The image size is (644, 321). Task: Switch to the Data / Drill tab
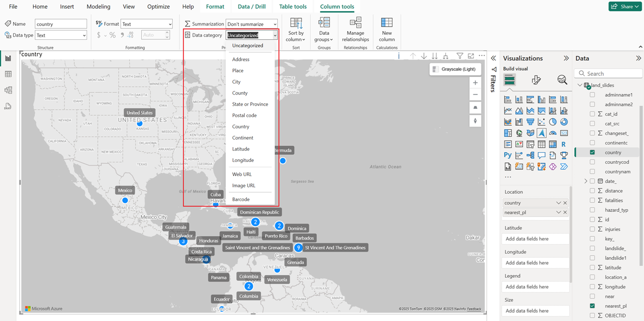coord(251,6)
